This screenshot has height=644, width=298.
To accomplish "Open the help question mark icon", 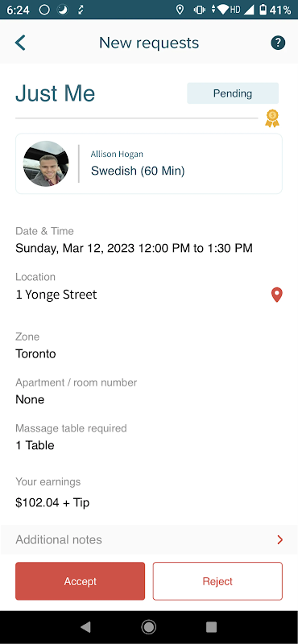I will point(278,43).
